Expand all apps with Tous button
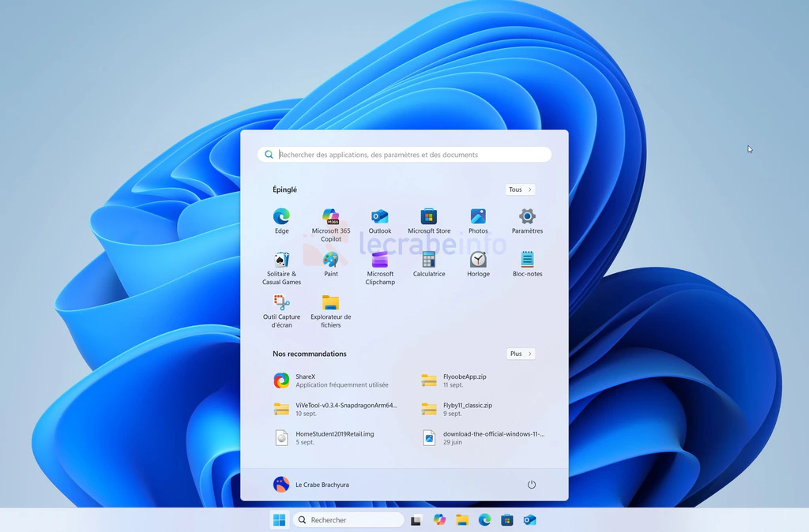 click(x=520, y=189)
